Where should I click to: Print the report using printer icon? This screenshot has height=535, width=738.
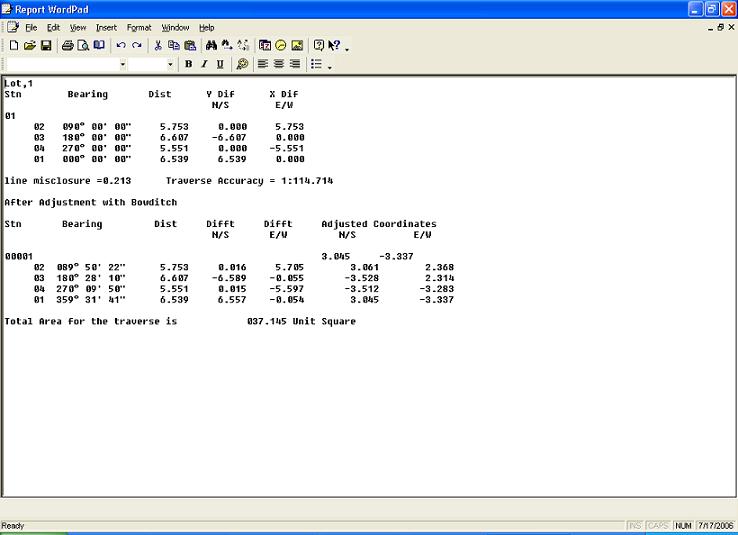click(x=68, y=46)
